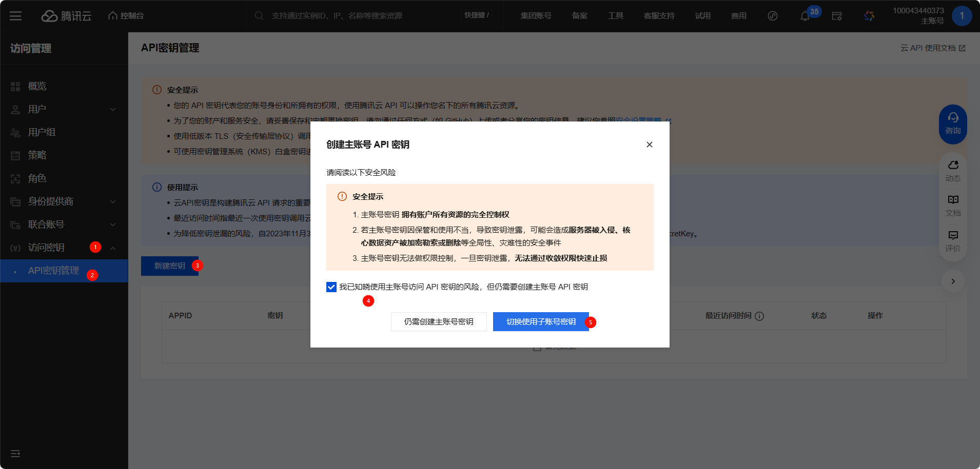Click the info icon beside 最近访问时间
980x469 pixels.
(x=759, y=316)
